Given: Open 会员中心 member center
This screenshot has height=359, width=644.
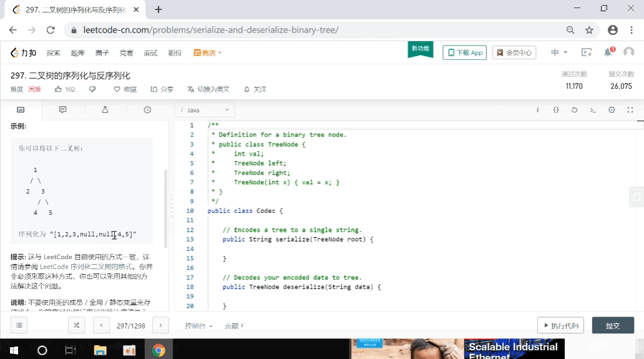Looking at the screenshot, I should pyautogui.click(x=514, y=52).
